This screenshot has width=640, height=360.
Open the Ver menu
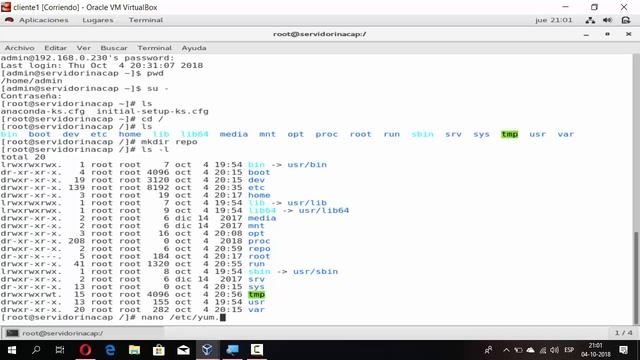tap(83, 48)
